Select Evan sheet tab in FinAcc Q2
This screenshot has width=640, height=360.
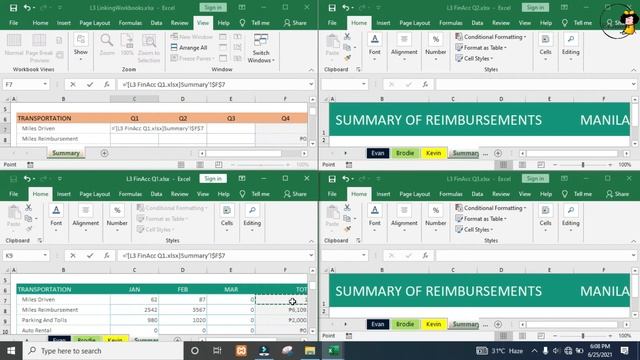point(378,153)
